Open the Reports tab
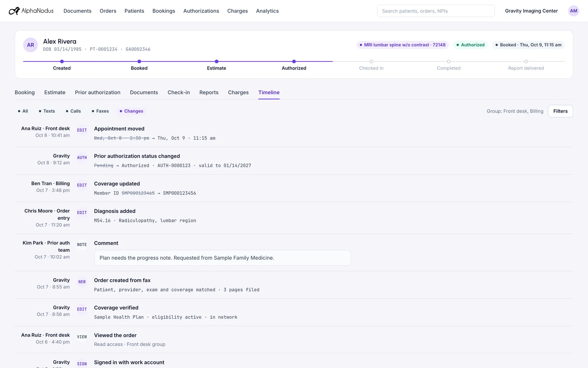The width and height of the screenshot is (588, 368). tap(209, 92)
